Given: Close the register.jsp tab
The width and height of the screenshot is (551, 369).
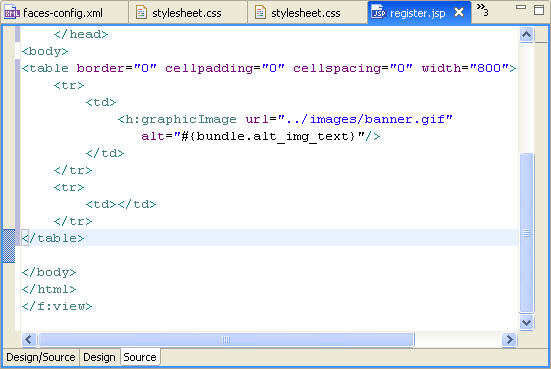Looking at the screenshot, I should coord(459,12).
